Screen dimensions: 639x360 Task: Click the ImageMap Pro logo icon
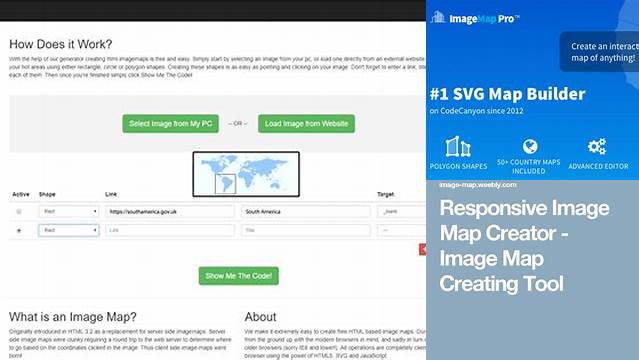tap(438, 17)
